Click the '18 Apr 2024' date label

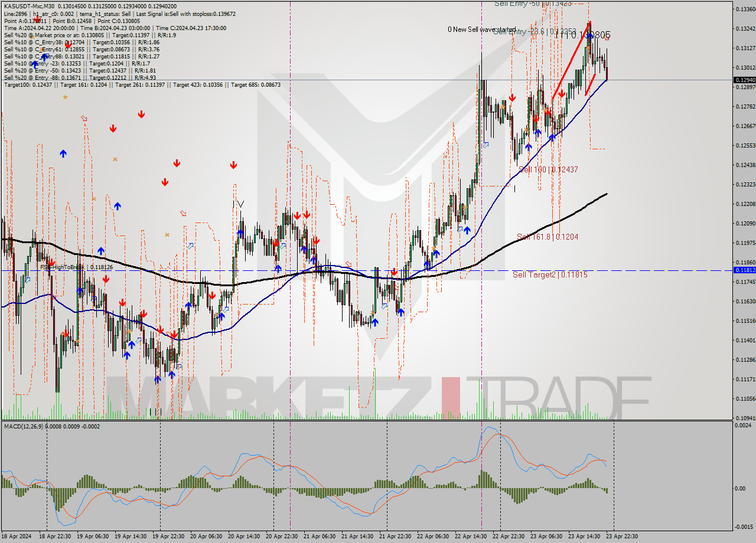17,537
